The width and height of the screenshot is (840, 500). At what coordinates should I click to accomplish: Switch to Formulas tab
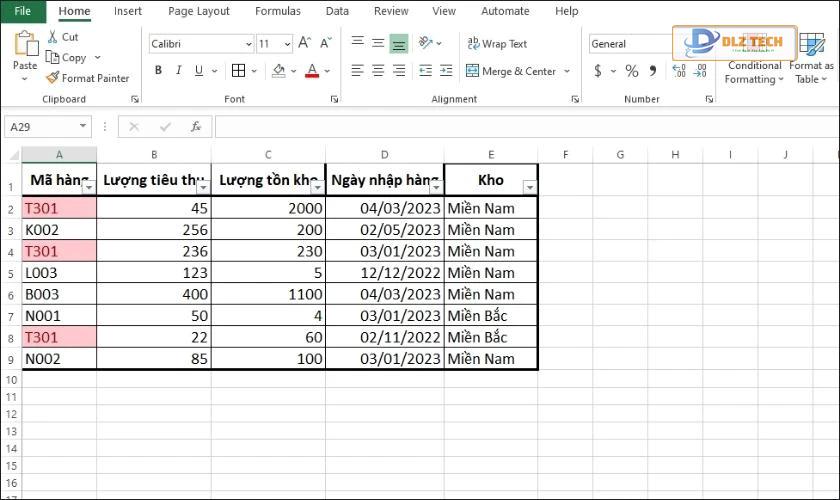pos(278,11)
